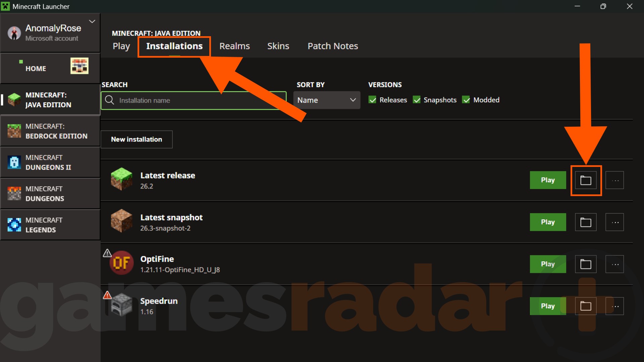The image size is (644, 362).
Task: Click the Home news thumbnail image
Action: click(79, 66)
